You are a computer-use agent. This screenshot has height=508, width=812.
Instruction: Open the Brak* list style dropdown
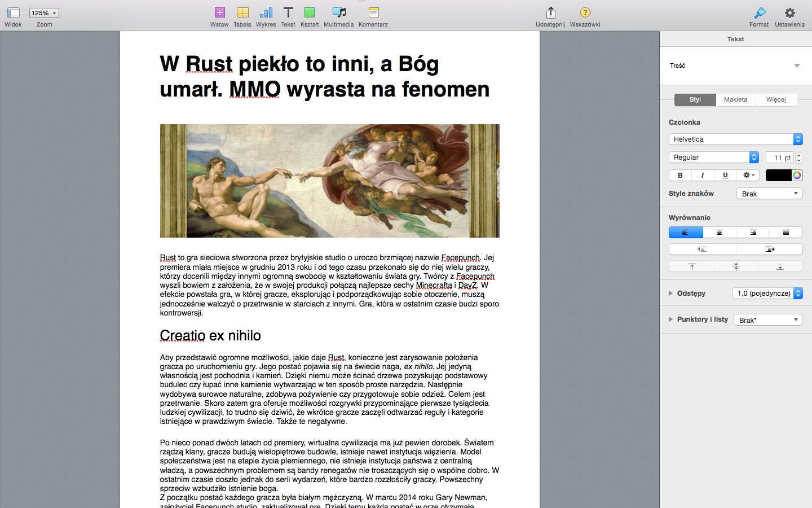(768, 320)
